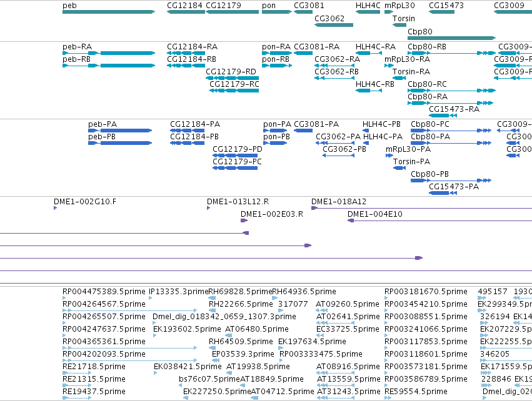Select the CG12184-RA transcript
The image size is (532, 401).
point(186,53)
